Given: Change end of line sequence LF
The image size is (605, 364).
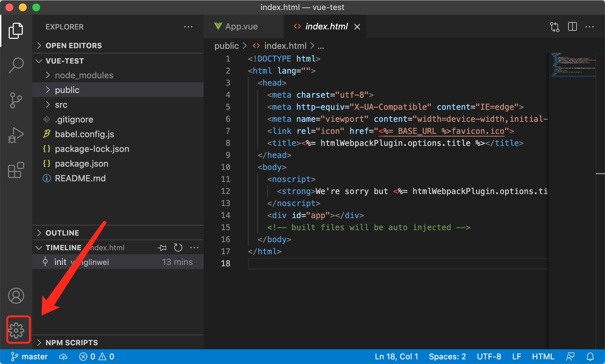Looking at the screenshot, I should tap(517, 357).
